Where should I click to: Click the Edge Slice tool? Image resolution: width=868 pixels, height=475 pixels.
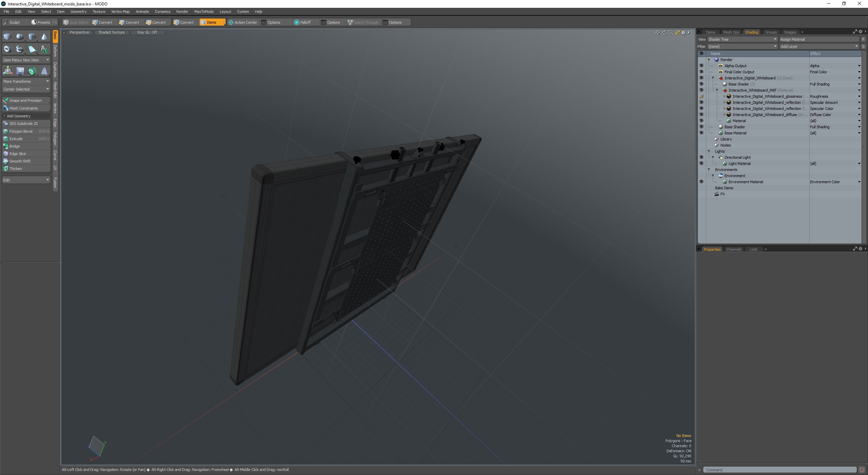(26, 154)
